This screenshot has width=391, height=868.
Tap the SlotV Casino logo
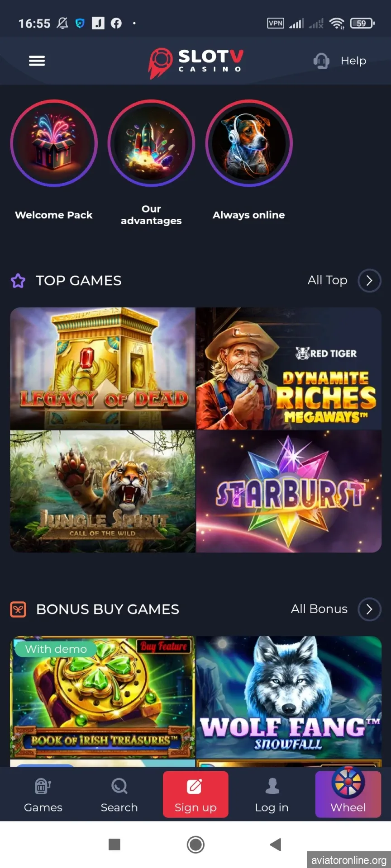(195, 62)
